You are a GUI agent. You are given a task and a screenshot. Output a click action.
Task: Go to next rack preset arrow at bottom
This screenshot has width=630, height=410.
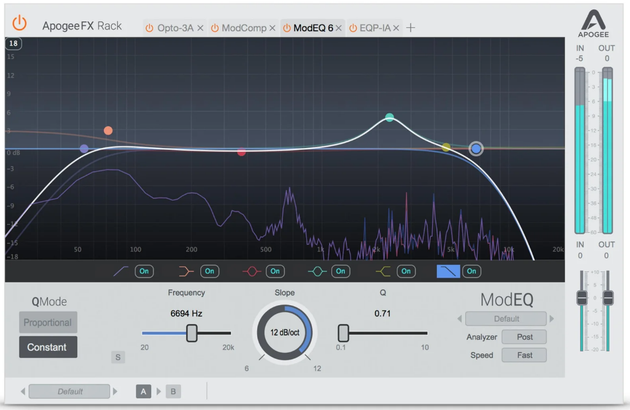[x=115, y=392]
